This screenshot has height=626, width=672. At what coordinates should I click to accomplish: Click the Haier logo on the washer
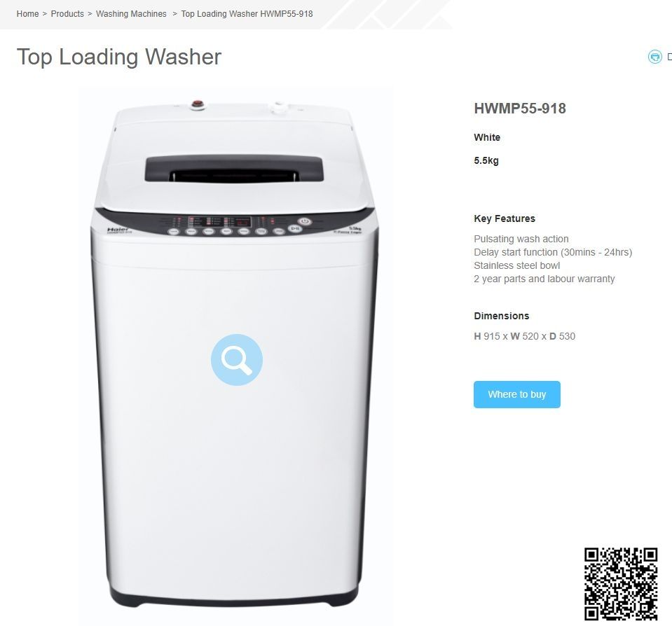point(118,230)
